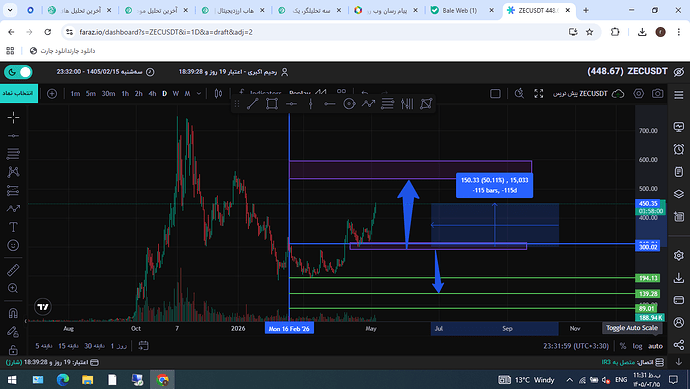This screenshot has height=389, width=690.
Task: Pick horizontal line from floating favorites toolbar
Action: [x=291, y=104]
